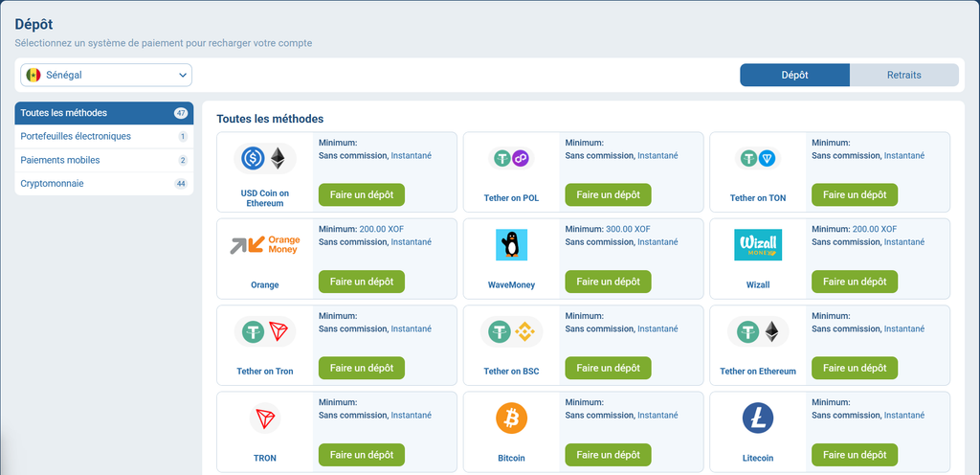
Task: Click the Wizall Money logo
Action: [x=758, y=245]
